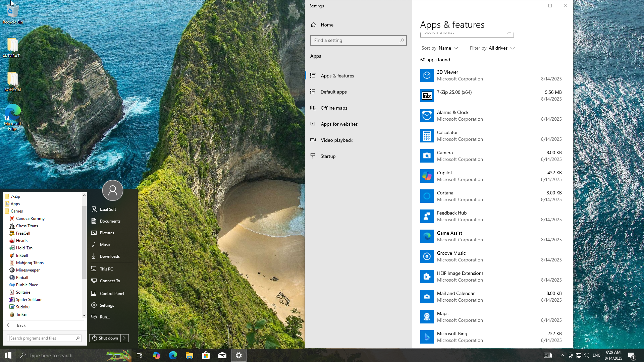Click the Game Assist icon
Screen dimensions: 644x362
click(x=427, y=236)
